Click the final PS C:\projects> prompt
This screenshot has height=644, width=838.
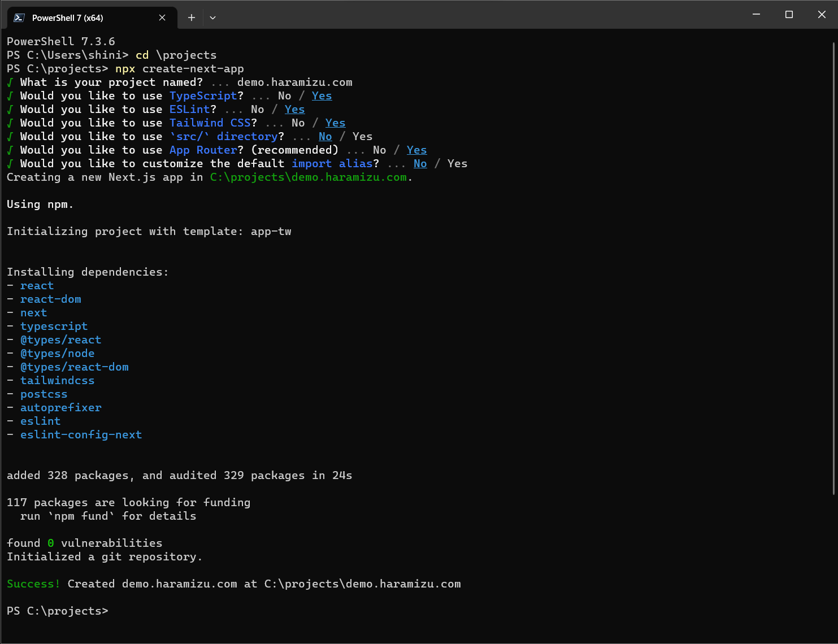57,611
